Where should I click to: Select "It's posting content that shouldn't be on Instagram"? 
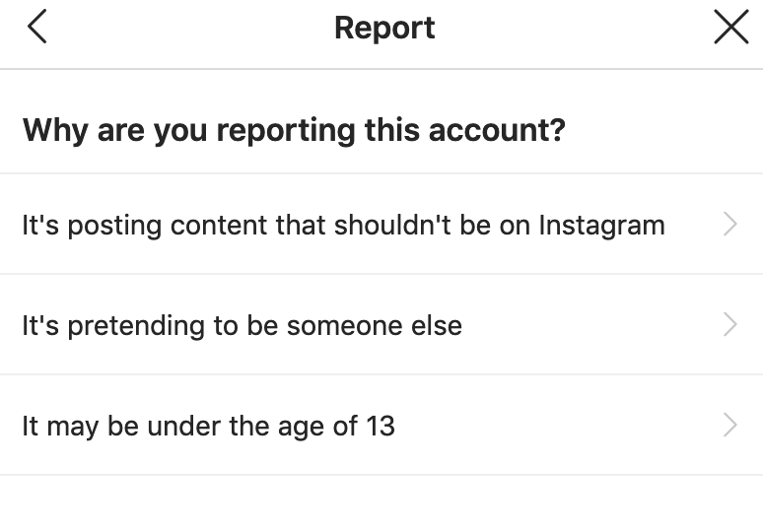tap(343, 225)
